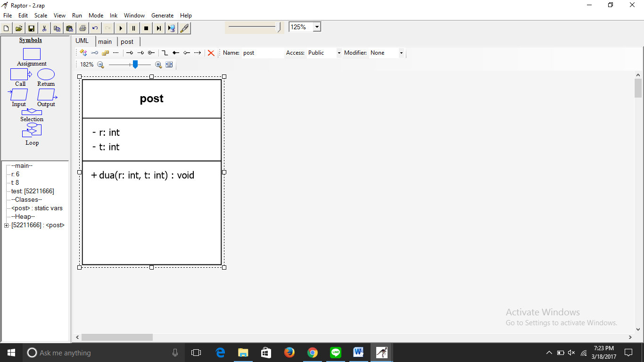644x362 pixels.
Task: Click the Paste clipboard icon
Action: pyautogui.click(x=70, y=28)
